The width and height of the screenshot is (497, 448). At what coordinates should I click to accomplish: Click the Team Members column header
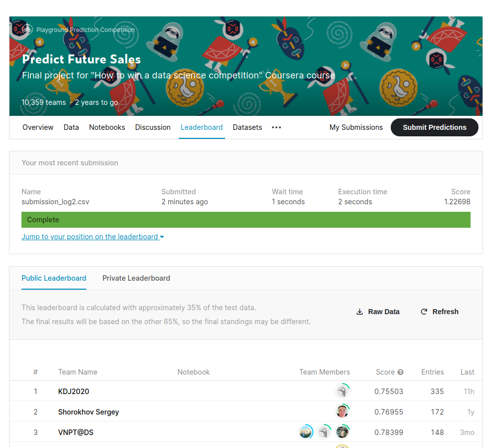click(x=324, y=372)
